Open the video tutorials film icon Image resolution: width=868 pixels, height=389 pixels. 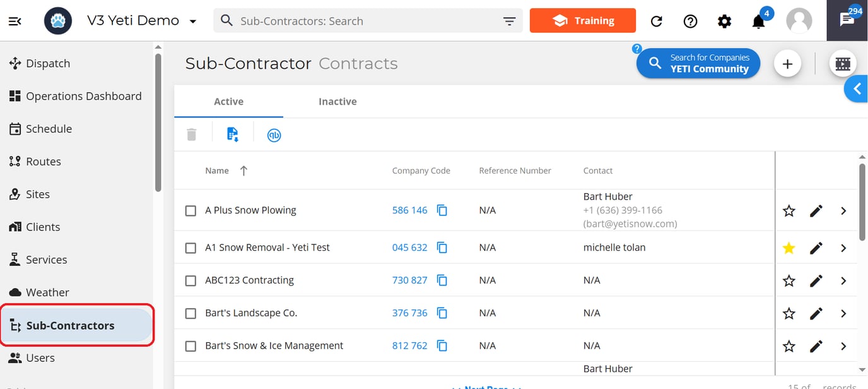tap(843, 63)
